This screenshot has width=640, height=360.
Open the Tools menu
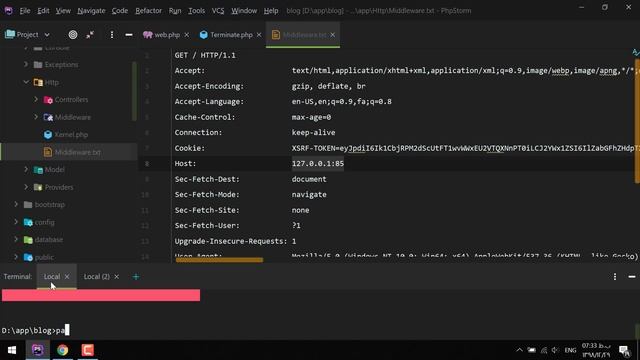click(x=196, y=11)
